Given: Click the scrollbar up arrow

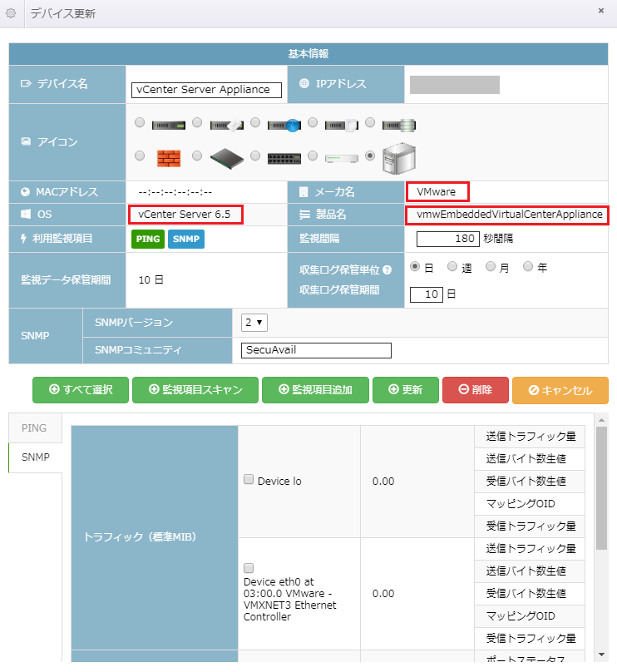Looking at the screenshot, I should (x=601, y=420).
